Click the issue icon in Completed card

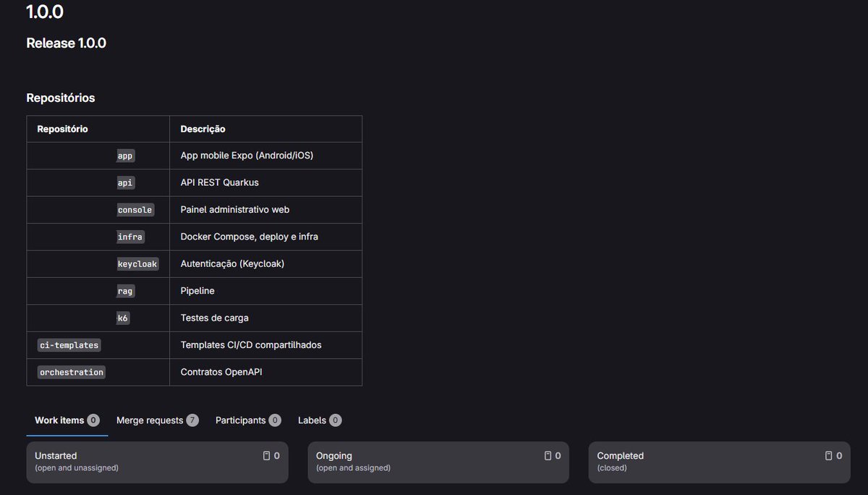point(828,456)
